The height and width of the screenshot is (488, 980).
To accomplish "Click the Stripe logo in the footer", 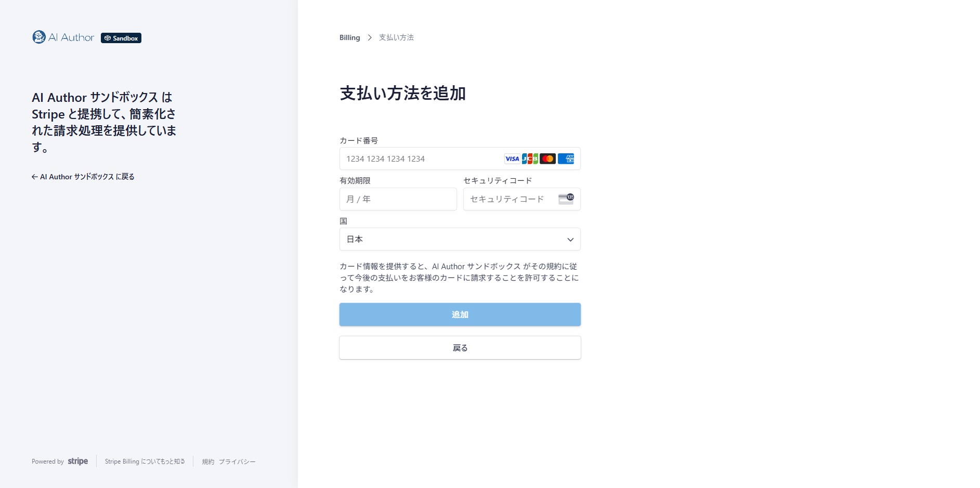I will [x=77, y=461].
